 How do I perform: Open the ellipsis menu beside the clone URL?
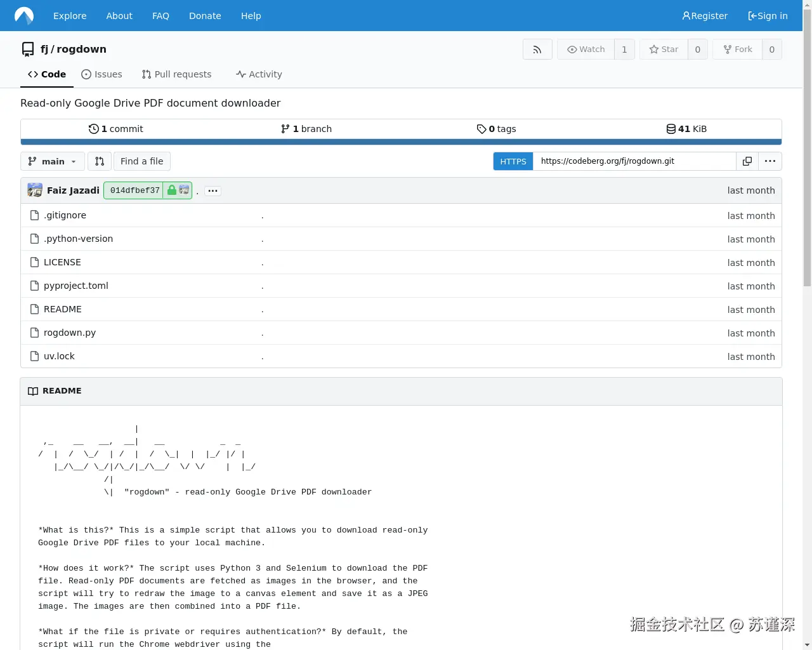(x=770, y=161)
